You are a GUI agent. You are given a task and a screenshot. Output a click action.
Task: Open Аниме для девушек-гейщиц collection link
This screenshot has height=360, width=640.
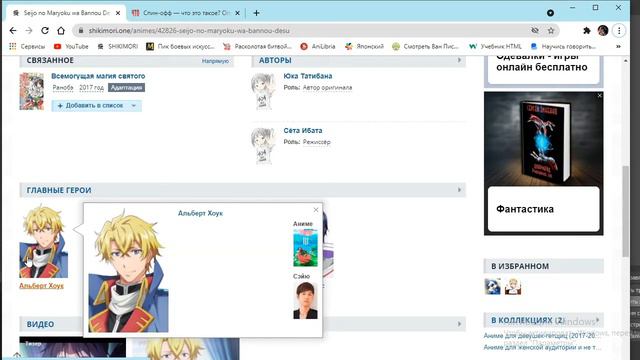coord(541,335)
